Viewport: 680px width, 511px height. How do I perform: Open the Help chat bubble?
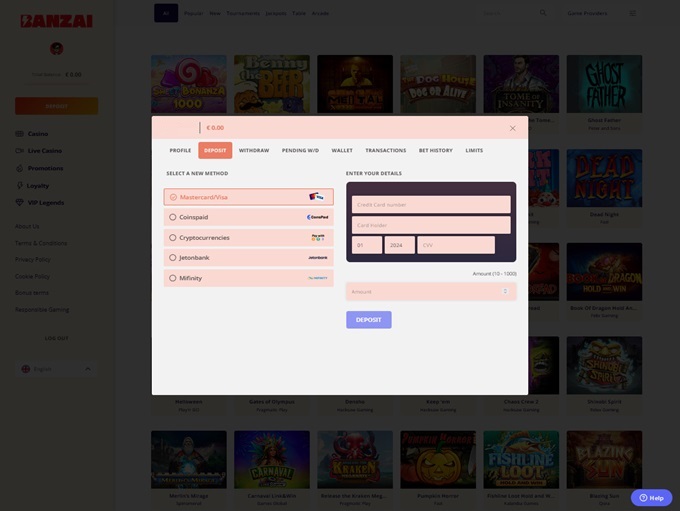[x=651, y=497]
